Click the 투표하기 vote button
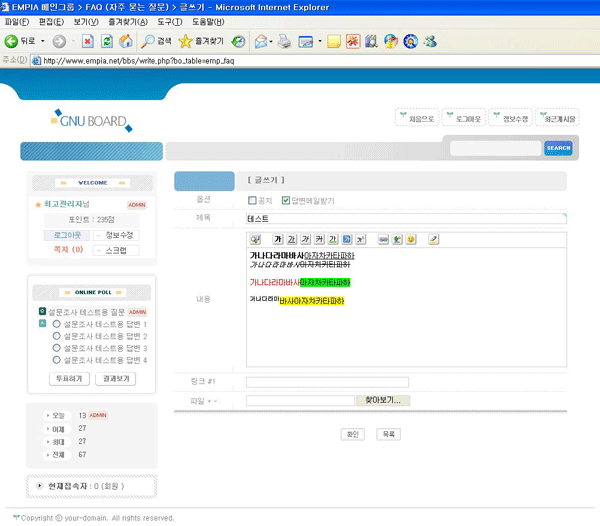The image size is (600, 526). coord(68,378)
